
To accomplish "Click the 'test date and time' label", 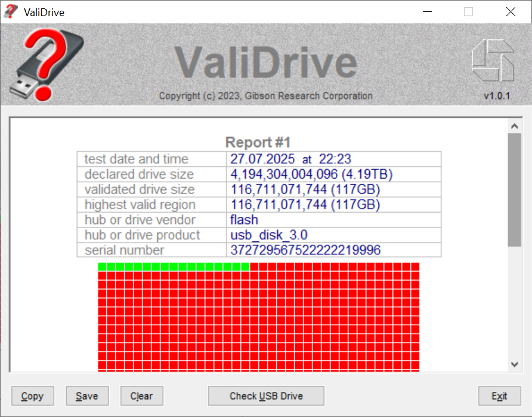I will coord(137,159).
